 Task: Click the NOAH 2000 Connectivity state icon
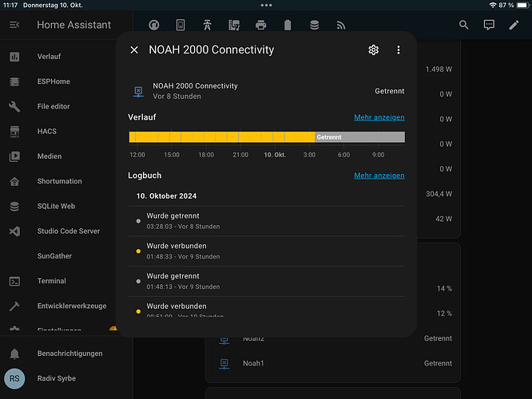[138, 92]
